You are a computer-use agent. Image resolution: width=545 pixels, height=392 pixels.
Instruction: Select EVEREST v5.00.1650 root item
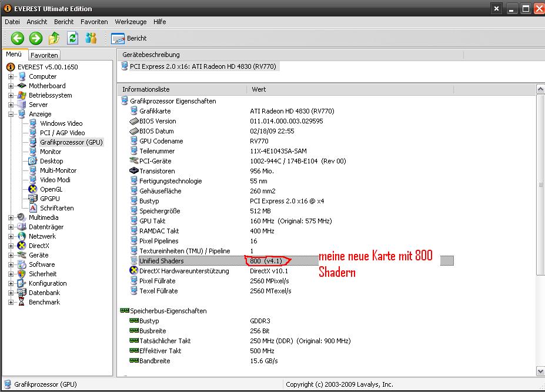pyautogui.click(x=48, y=67)
